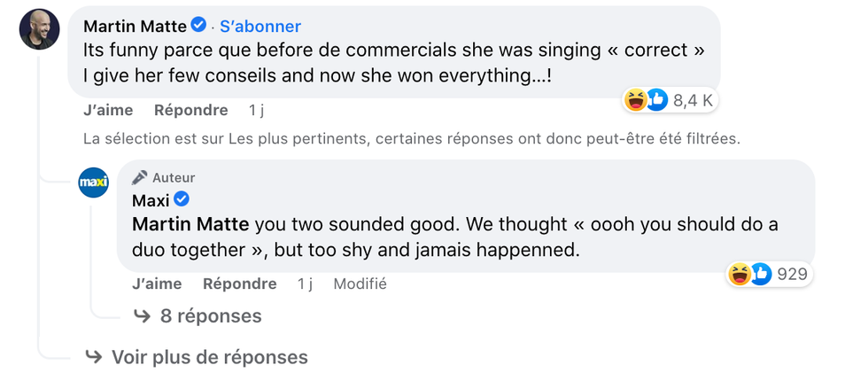868x373 pixels.
Task: Expand the 8 réponses thread
Action: click(211, 316)
